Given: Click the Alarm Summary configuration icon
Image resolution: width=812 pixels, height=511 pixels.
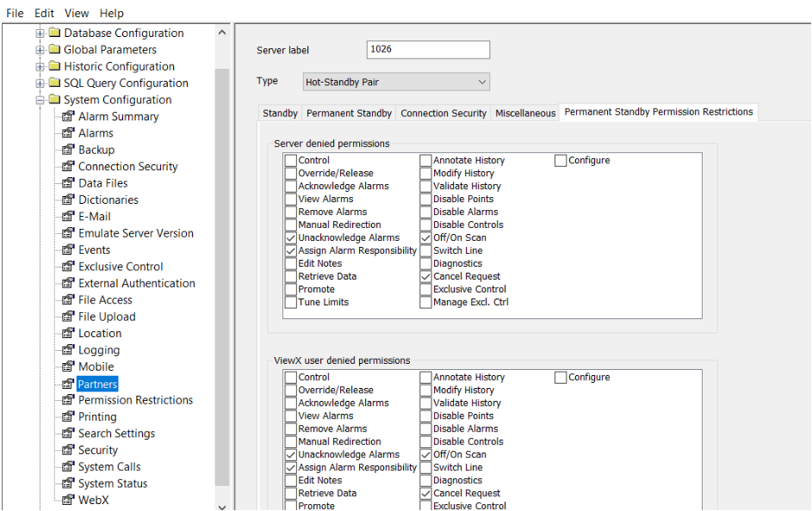Looking at the screenshot, I should tap(68, 117).
